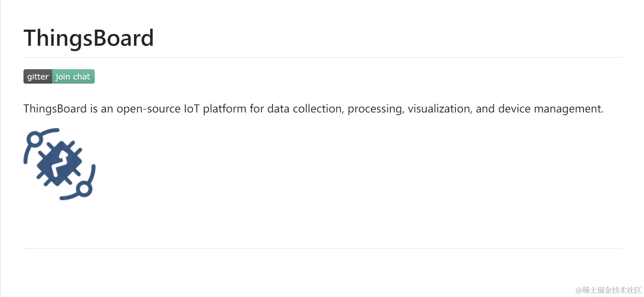The width and height of the screenshot is (644, 297).
Task: Click the dark "gitter" badge label
Action: pyautogui.click(x=38, y=77)
